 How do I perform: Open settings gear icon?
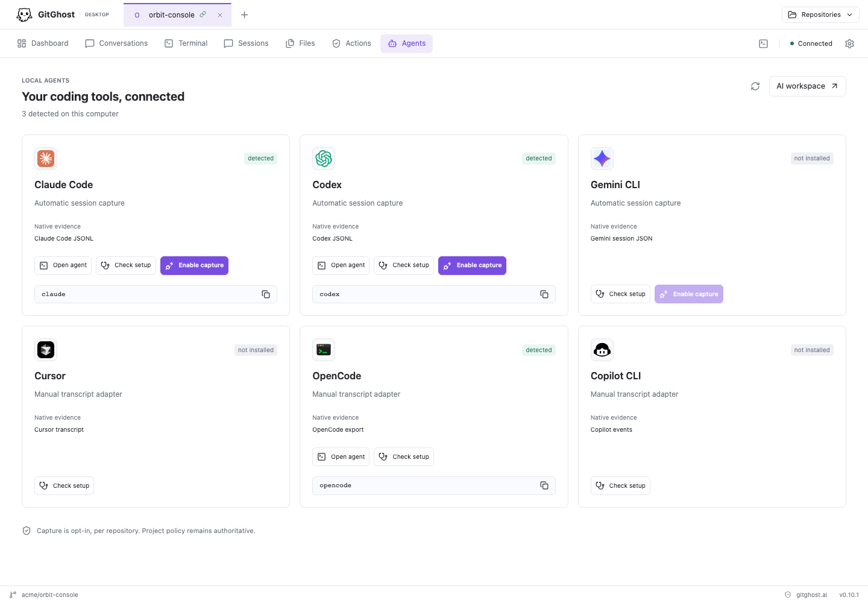click(x=850, y=43)
